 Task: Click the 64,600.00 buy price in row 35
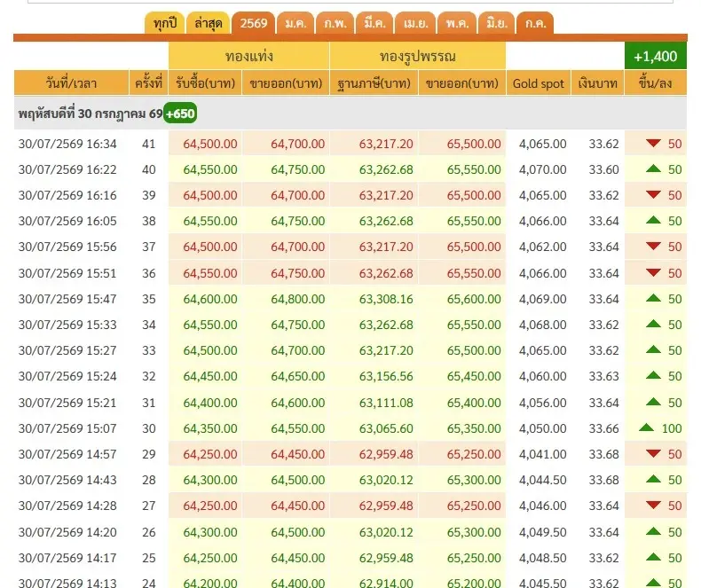210,299
